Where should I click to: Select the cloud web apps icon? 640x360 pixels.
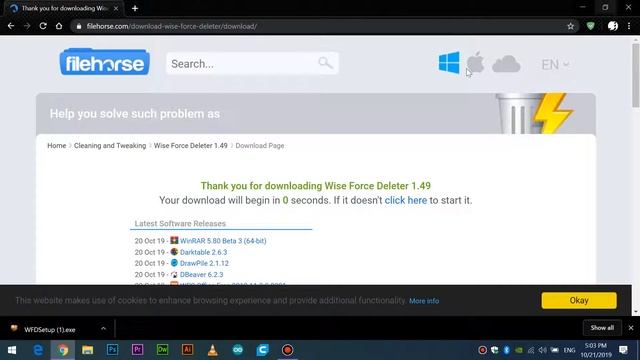506,64
